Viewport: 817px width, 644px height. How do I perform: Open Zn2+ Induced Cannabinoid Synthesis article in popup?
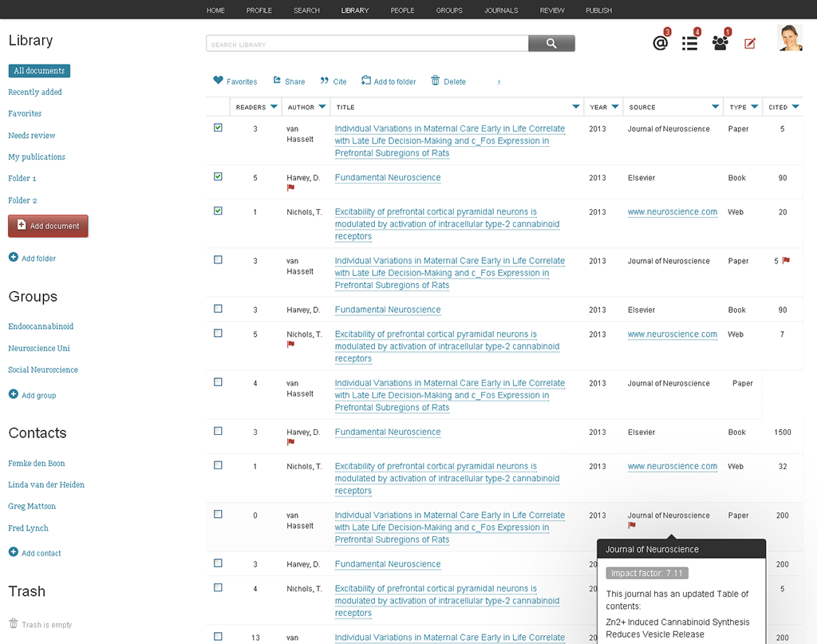tap(677, 628)
